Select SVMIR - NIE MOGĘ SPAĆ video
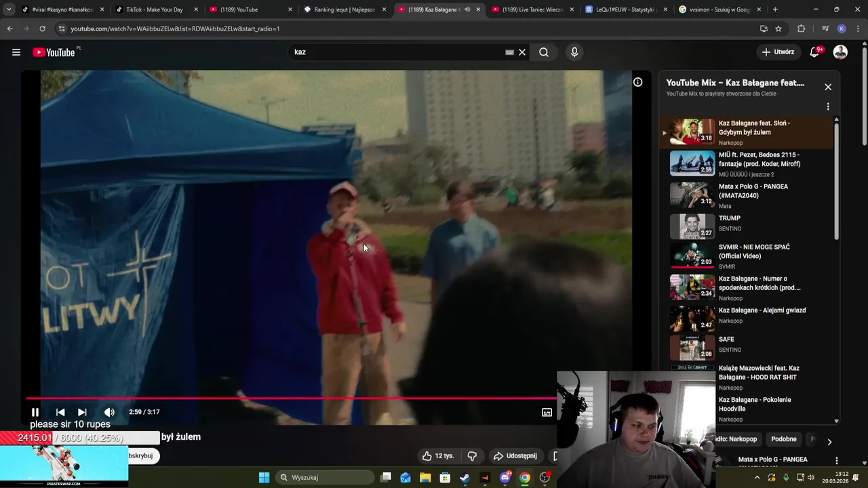Viewport: 868px width, 488px height. pos(746,256)
